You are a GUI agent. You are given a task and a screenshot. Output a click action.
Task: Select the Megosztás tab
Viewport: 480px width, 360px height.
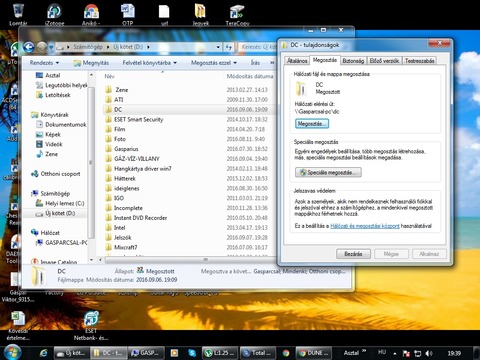[x=325, y=60]
